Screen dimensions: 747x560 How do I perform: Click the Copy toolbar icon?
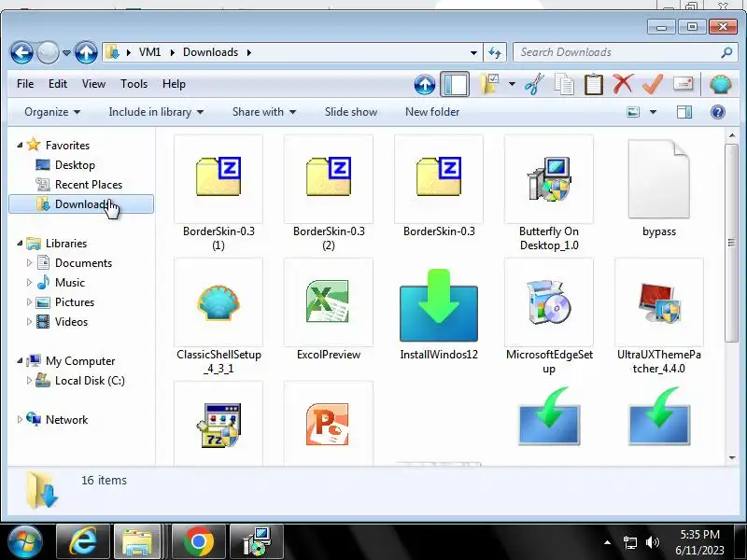point(564,84)
